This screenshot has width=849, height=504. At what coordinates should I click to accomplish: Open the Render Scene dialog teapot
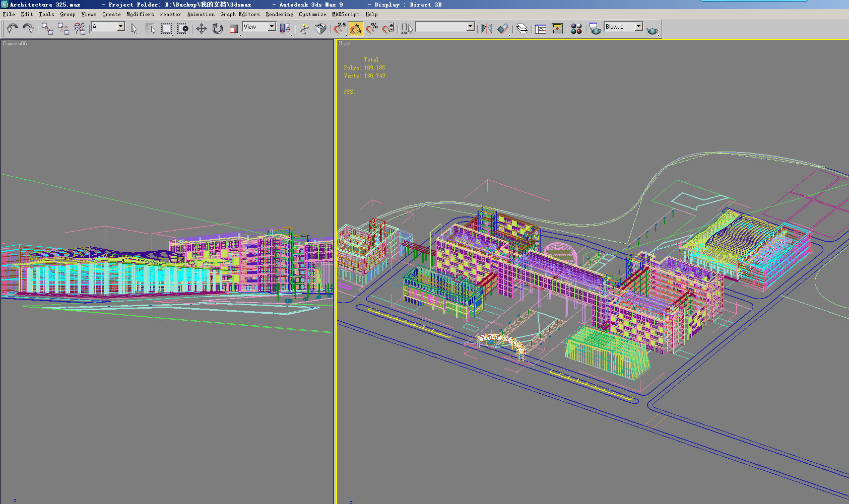pos(595,29)
